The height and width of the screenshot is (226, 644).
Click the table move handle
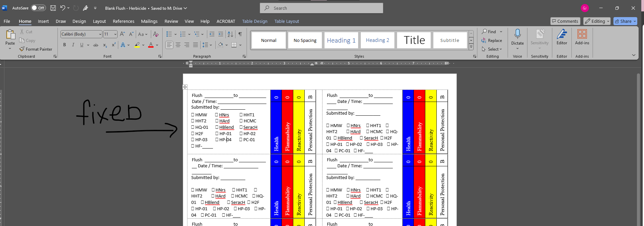click(185, 87)
